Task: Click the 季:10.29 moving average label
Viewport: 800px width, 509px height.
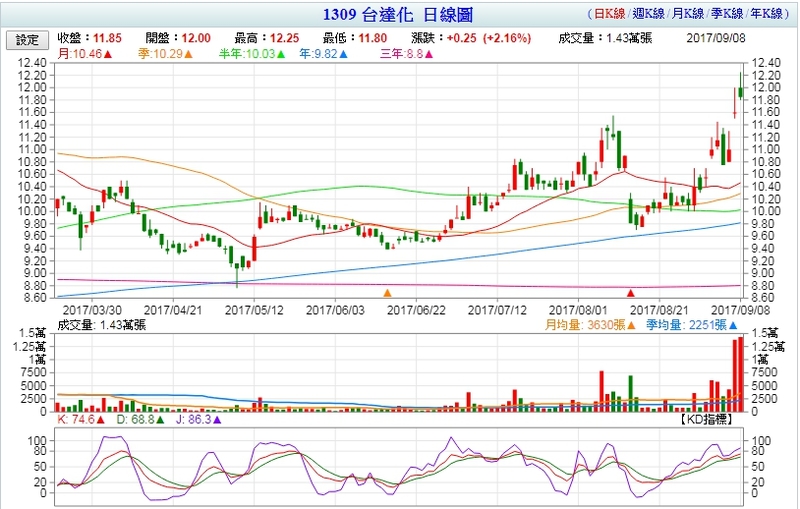Action: (x=160, y=54)
